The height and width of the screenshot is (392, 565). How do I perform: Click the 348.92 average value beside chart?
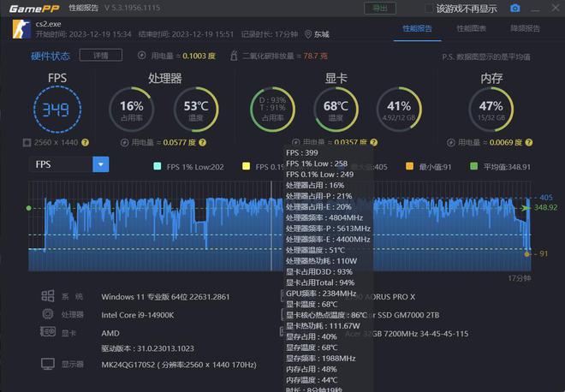(545, 207)
